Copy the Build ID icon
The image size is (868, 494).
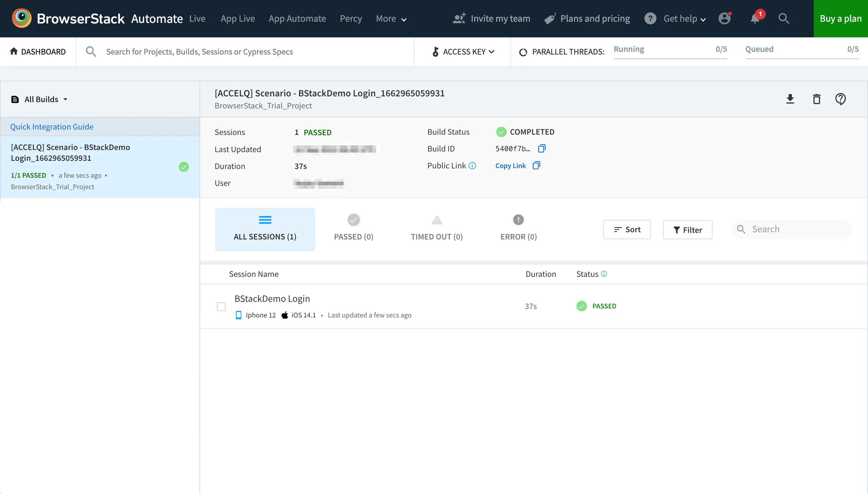[542, 149]
